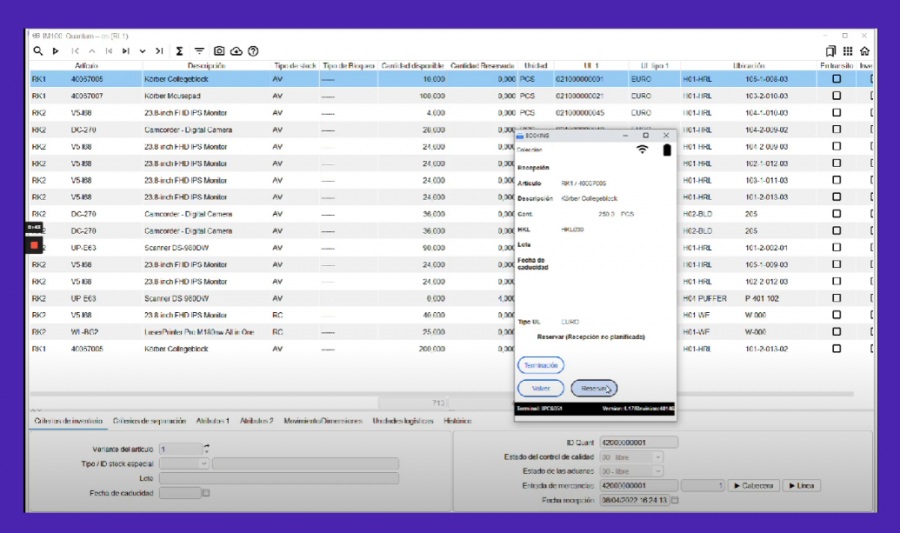This screenshot has height=533, width=900.
Task: Click the Fecha recepción date field
Action: coord(635,500)
